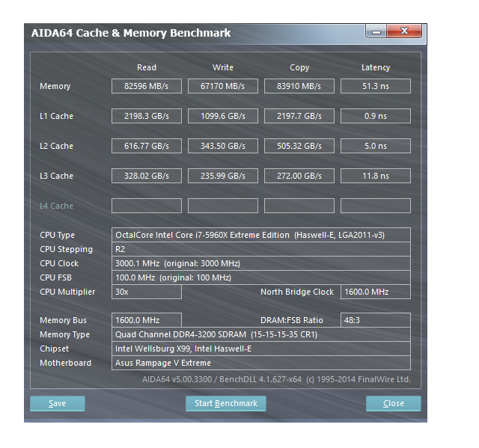
Task: Click L1 Cache Copy value 2197.7 GB/s
Action: (x=299, y=116)
